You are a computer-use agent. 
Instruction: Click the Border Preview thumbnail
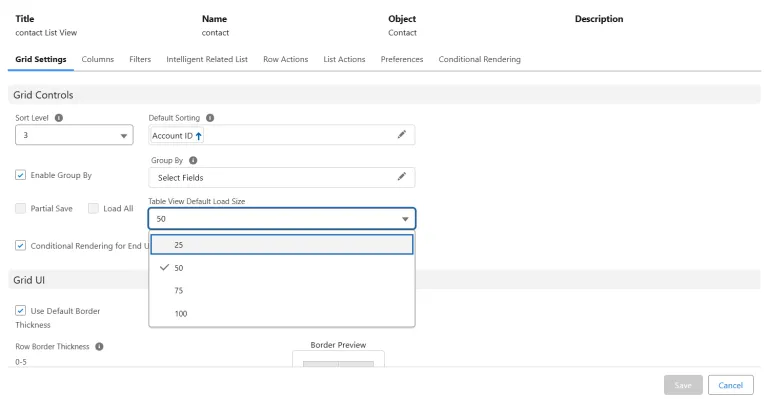coord(338,359)
